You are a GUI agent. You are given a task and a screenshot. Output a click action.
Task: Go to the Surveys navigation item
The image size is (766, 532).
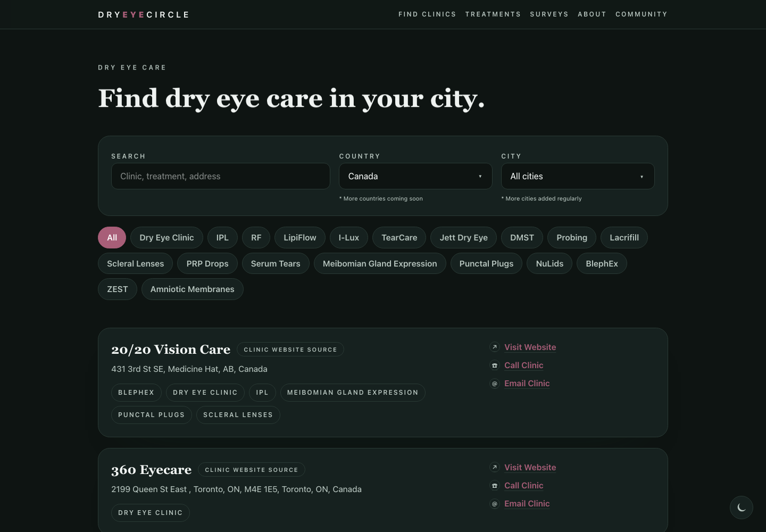point(549,14)
